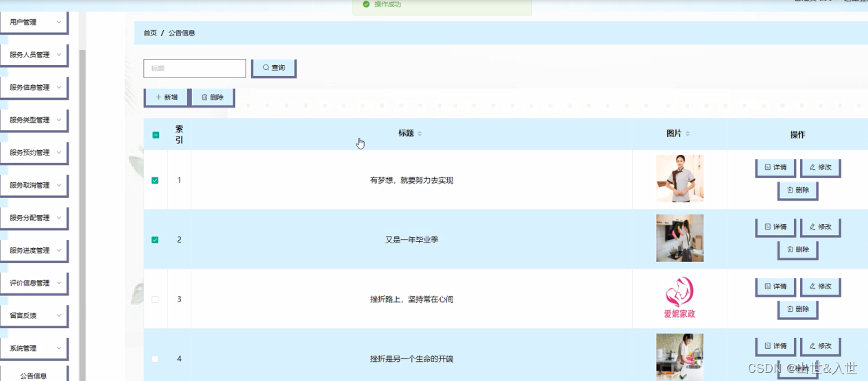Click title text 又是一年毕业季

click(x=411, y=240)
